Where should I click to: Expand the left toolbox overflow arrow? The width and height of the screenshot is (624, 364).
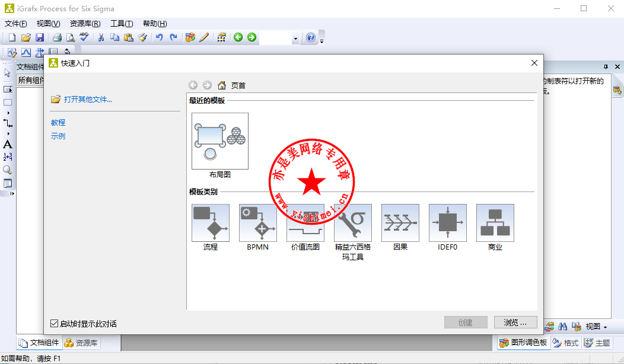(12, 193)
